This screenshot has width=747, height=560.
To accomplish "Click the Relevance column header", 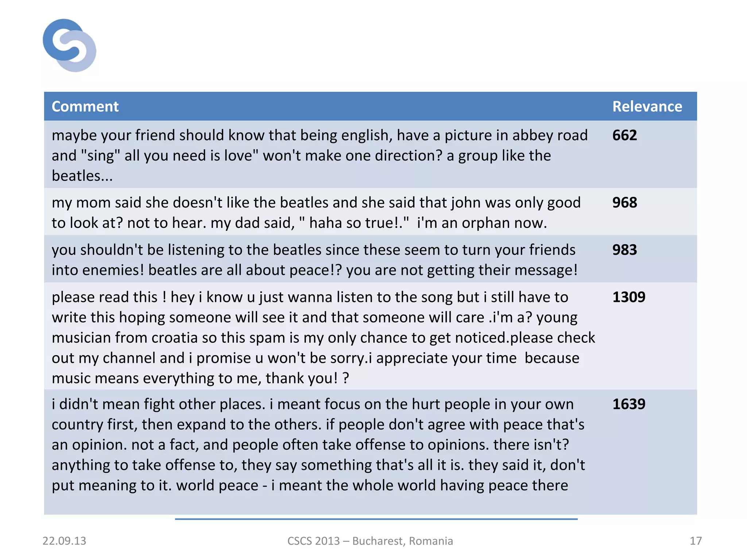I will pos(647,106).
